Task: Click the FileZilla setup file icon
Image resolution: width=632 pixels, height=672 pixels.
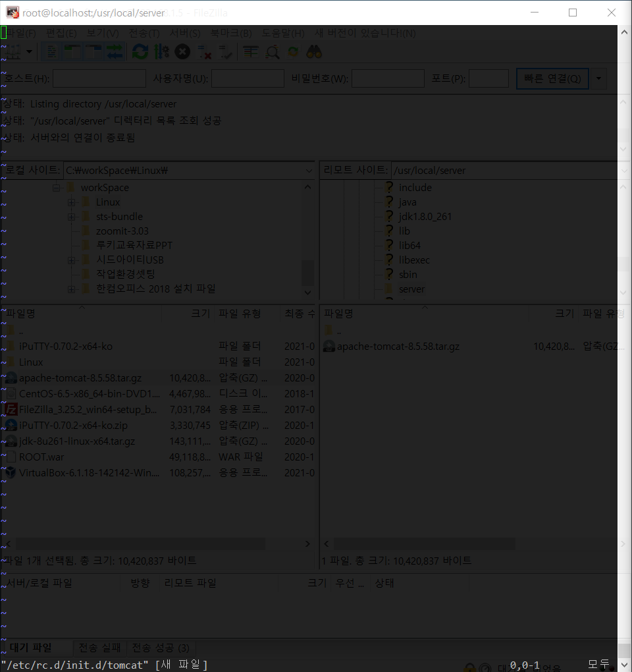Action: [x=11, y=410]
